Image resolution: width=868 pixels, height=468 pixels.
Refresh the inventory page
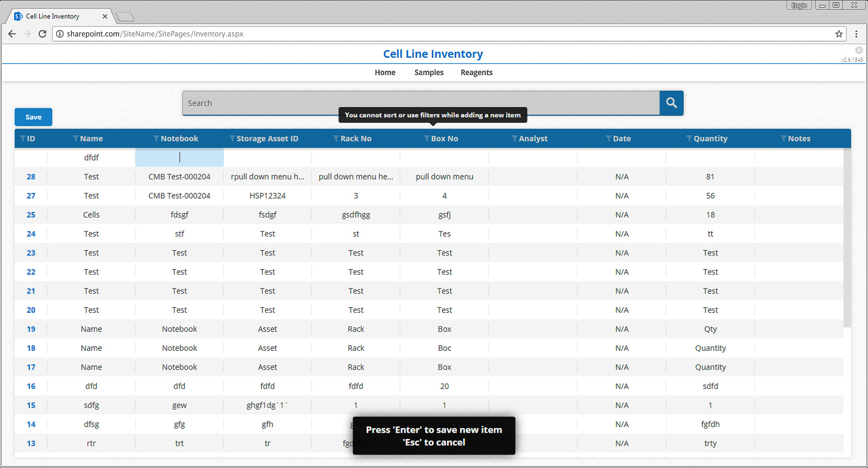coord(42,33)
